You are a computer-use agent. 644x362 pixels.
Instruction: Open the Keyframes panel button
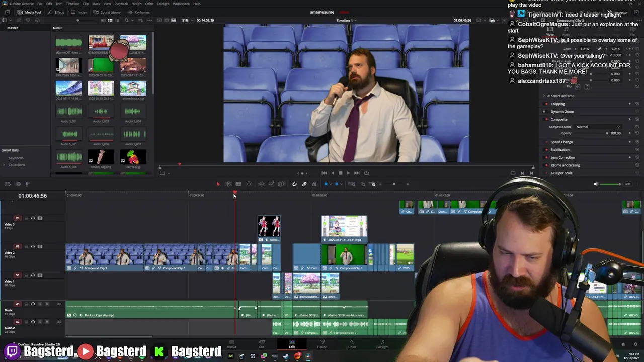pyautogui.click(x=139, y=12)
